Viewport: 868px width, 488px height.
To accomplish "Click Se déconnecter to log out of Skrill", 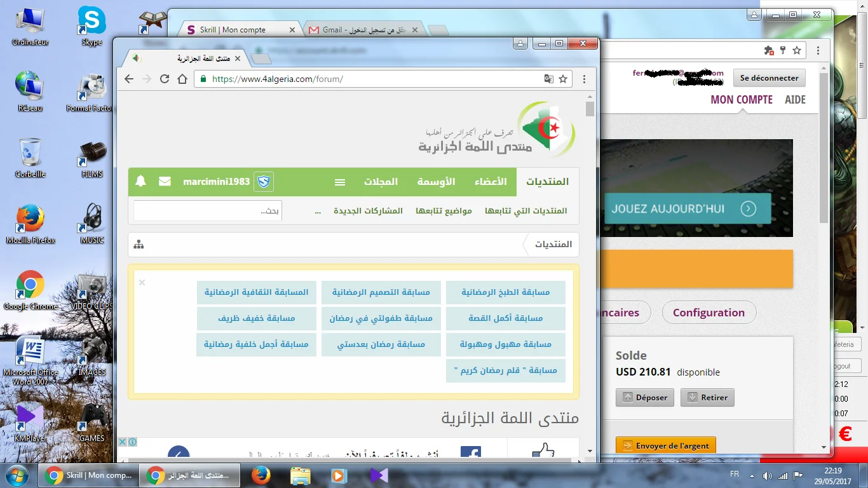I will click(x=769, y=78).
